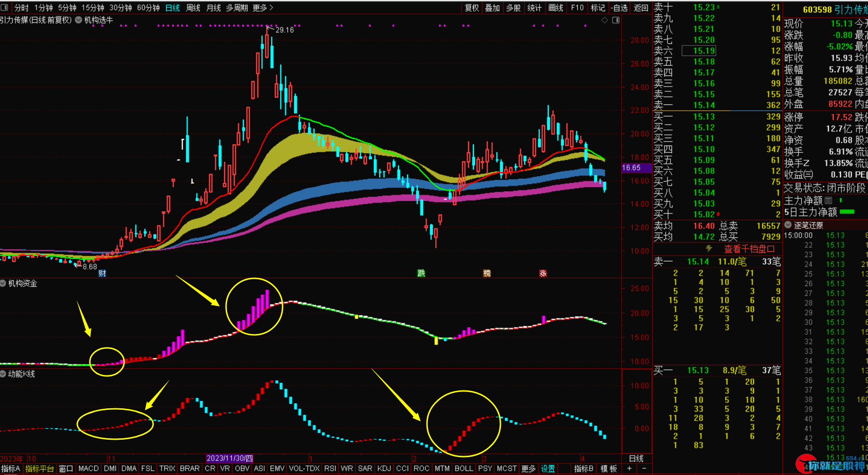Viewport: 868px width, 475px height.
Task: Expand 逐笔还原 panel dropdown arrow
Action: tap(788, 225)
